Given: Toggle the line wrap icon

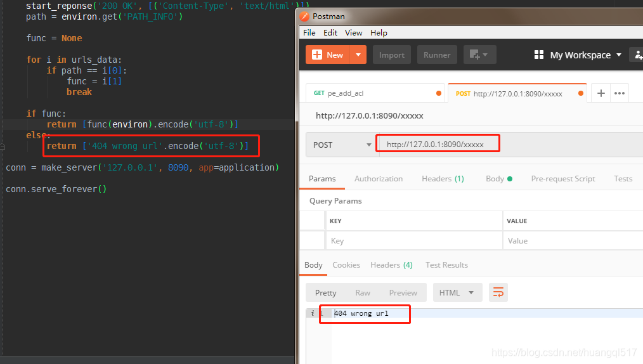Looking at the screenshot, I should coord(498,293).
